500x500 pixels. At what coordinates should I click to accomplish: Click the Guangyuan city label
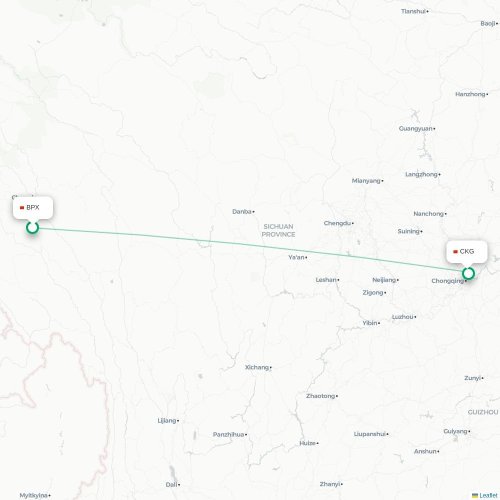pos(416,129)
